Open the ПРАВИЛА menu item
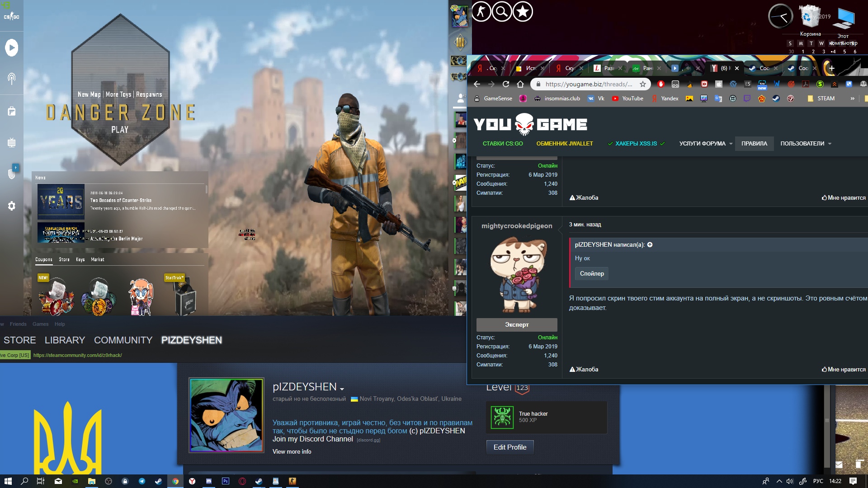 pos(754,144)
